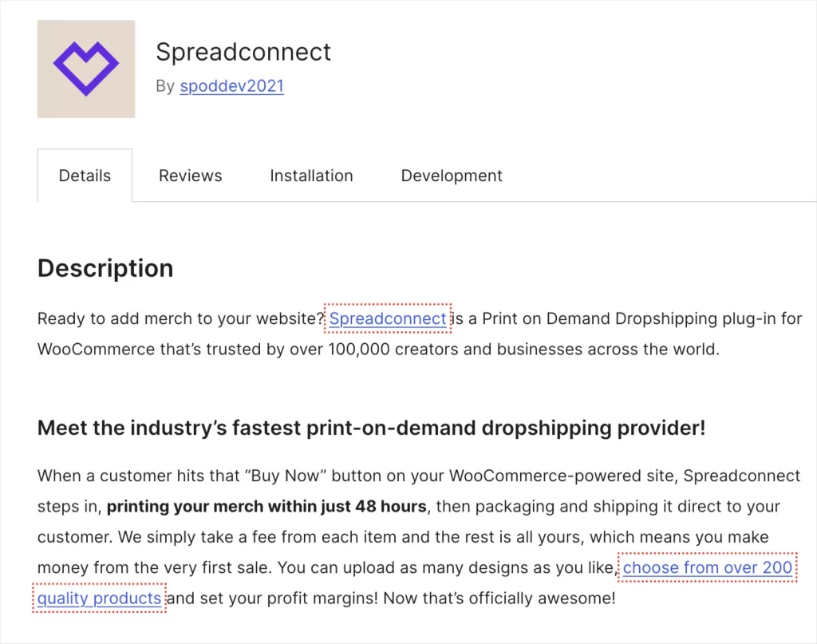Click the Spreadconnect plugin title
817x644 pixels.
[243, 52]
